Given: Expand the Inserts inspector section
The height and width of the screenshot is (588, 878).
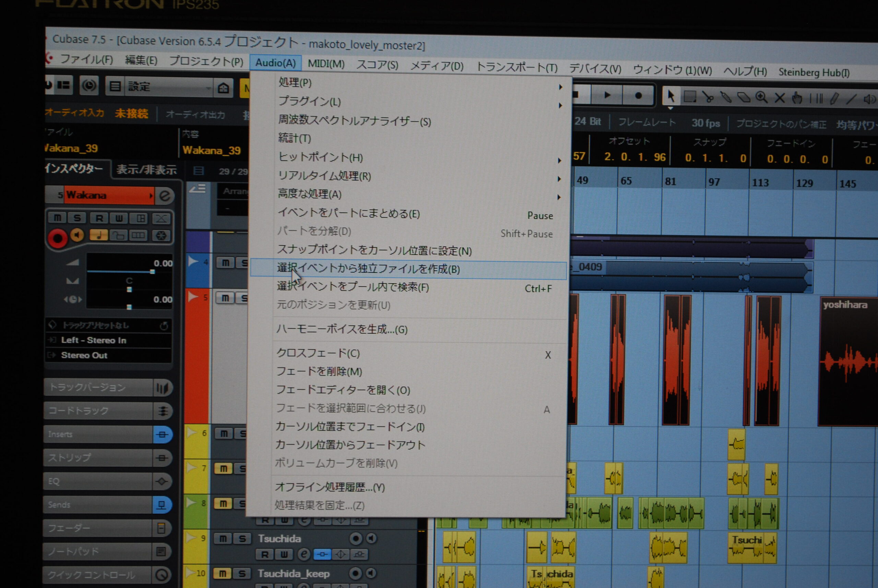Looking at the screenshot, I should pos(98,434).
